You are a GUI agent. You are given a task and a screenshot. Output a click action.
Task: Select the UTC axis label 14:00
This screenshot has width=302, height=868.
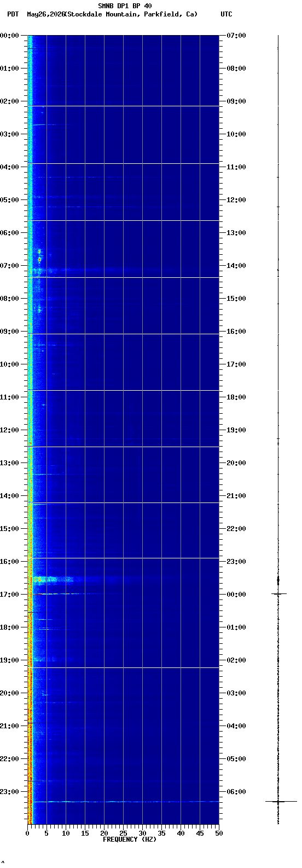236,266
